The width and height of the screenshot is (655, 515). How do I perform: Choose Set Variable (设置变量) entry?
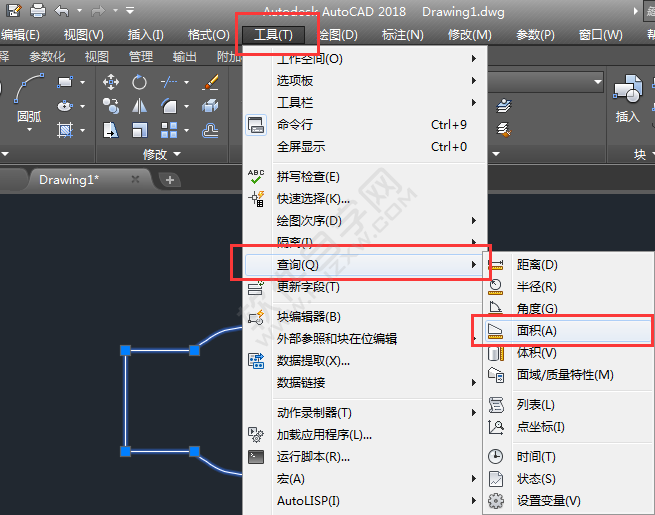coord(569,501)
